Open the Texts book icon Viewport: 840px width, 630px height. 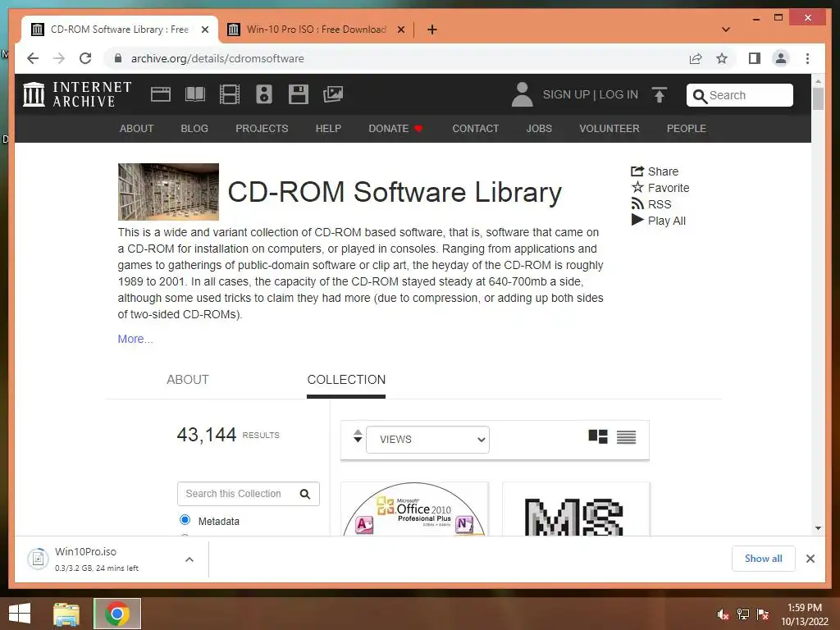click(x=195, y=94)
